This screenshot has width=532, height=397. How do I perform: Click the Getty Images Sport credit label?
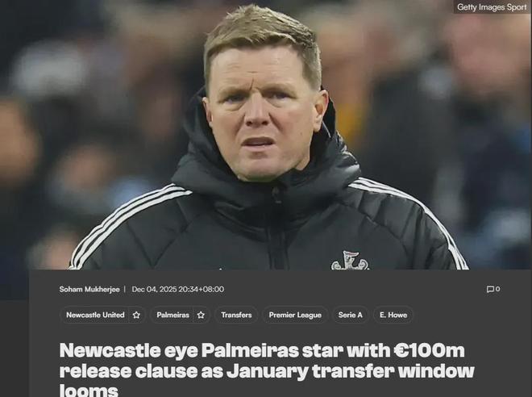(492, 6)
